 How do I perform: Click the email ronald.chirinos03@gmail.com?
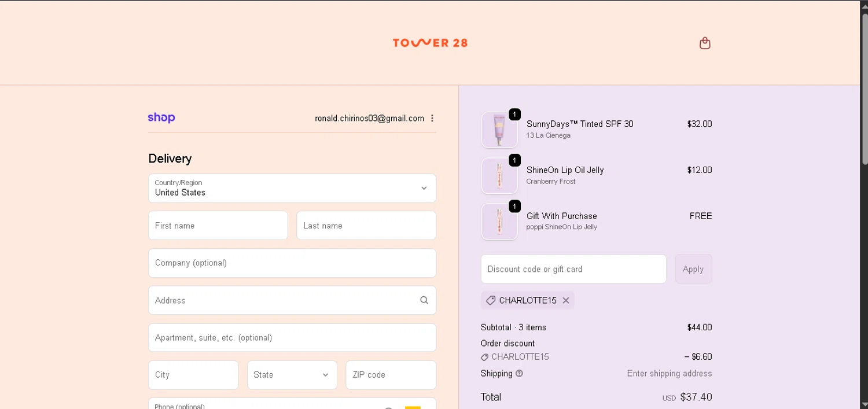370,118
